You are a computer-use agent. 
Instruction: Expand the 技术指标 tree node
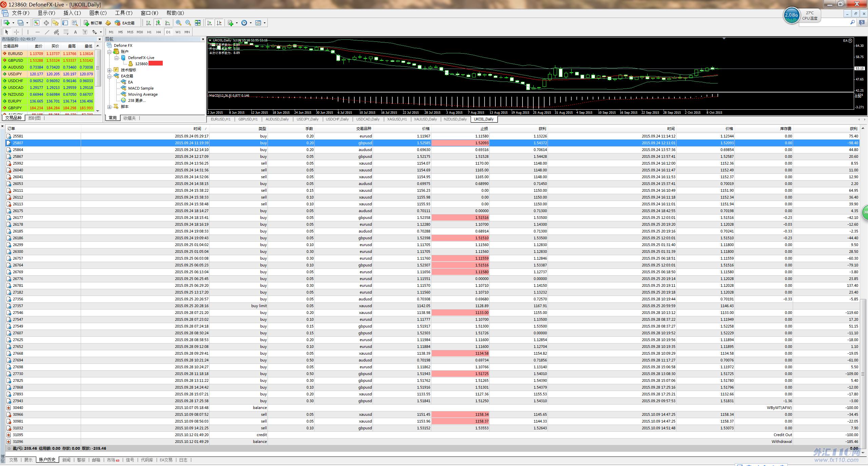(x=110, y=70)
